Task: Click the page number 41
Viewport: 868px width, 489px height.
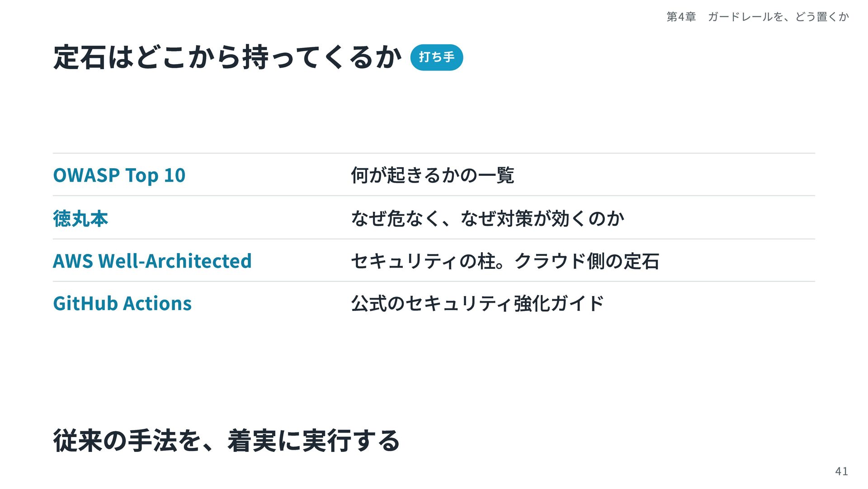Action: (x=841, y=471)
